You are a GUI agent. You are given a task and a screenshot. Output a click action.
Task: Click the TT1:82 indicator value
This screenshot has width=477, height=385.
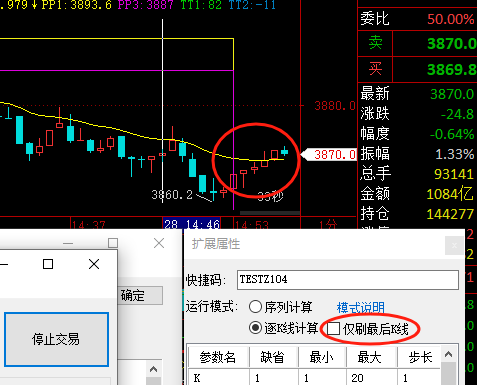click(x=201, y=5)
